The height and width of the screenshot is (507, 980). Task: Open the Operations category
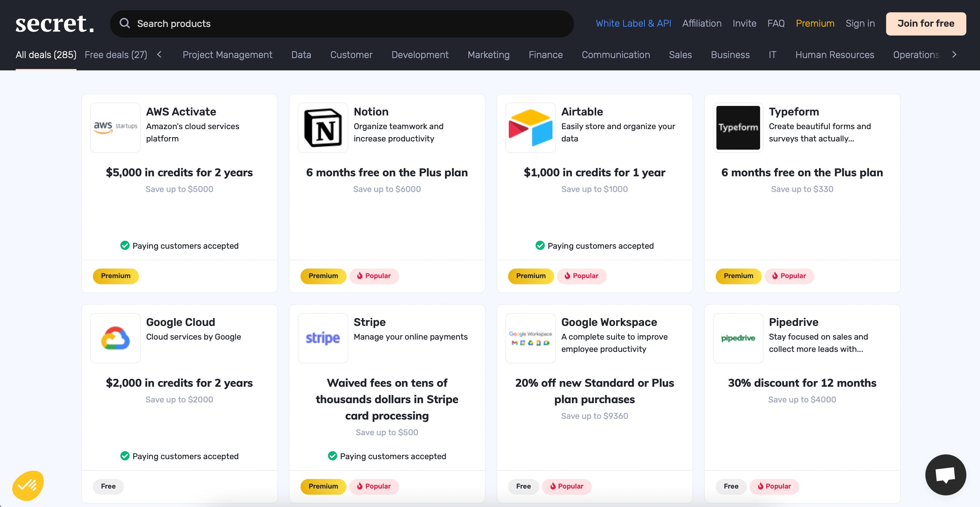916,55
